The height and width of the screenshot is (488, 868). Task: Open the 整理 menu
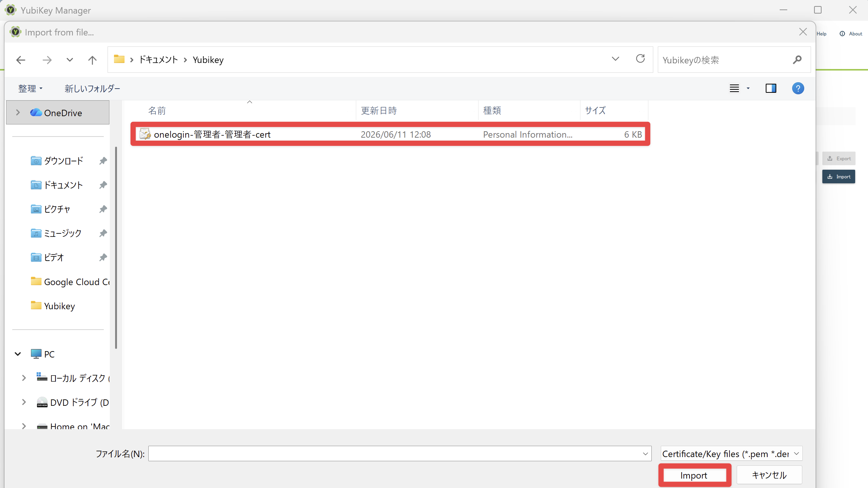click(x=30, y=89)
